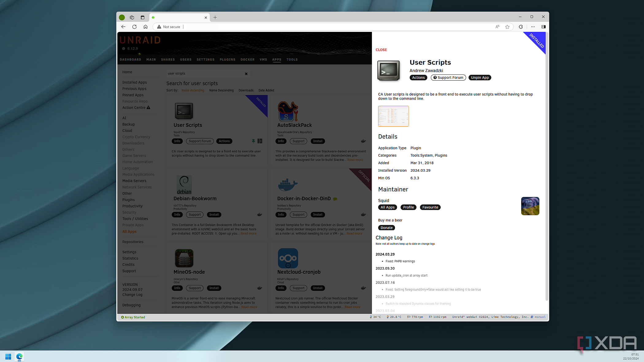
Task: Click the Nextcloud-cronjob app icon
Action: tap(288, 258)
